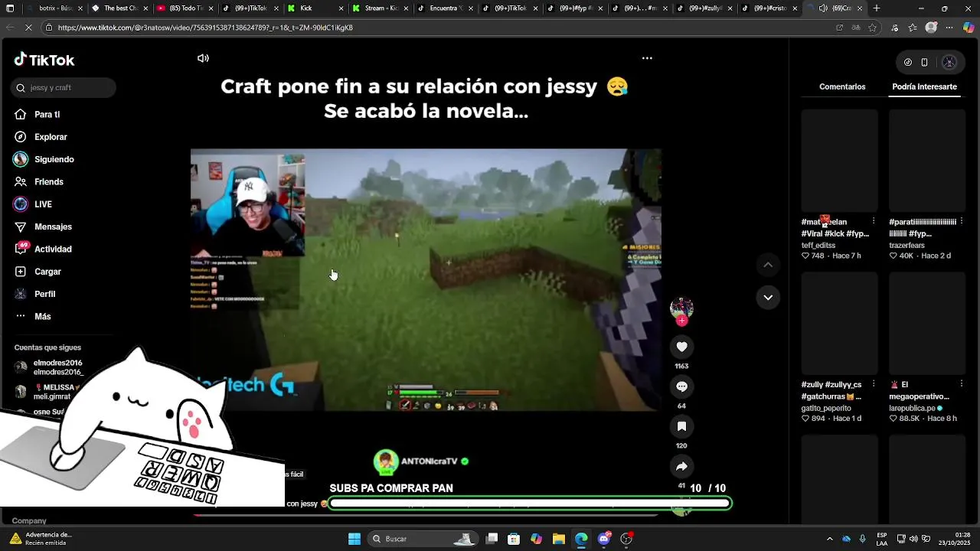
Task: Show hidden tray icons chevron
Action: click(829, 539)
